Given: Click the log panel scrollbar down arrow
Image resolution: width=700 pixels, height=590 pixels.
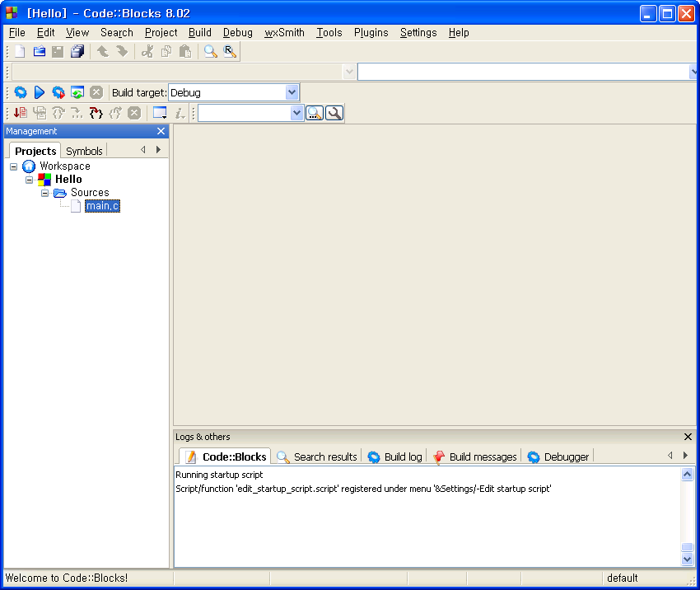Looking at the screenshot, I should point(688,560).
